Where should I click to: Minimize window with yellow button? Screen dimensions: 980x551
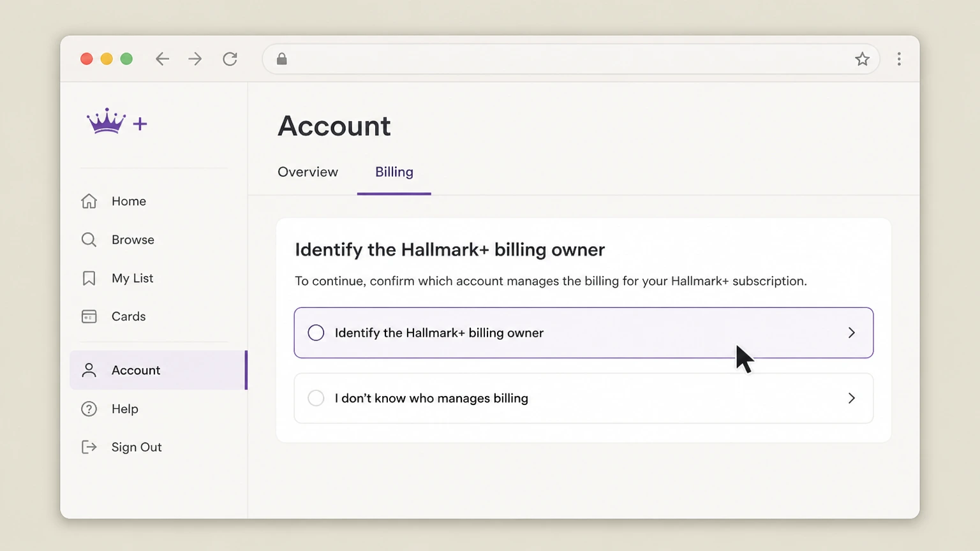tap(107, 59)
